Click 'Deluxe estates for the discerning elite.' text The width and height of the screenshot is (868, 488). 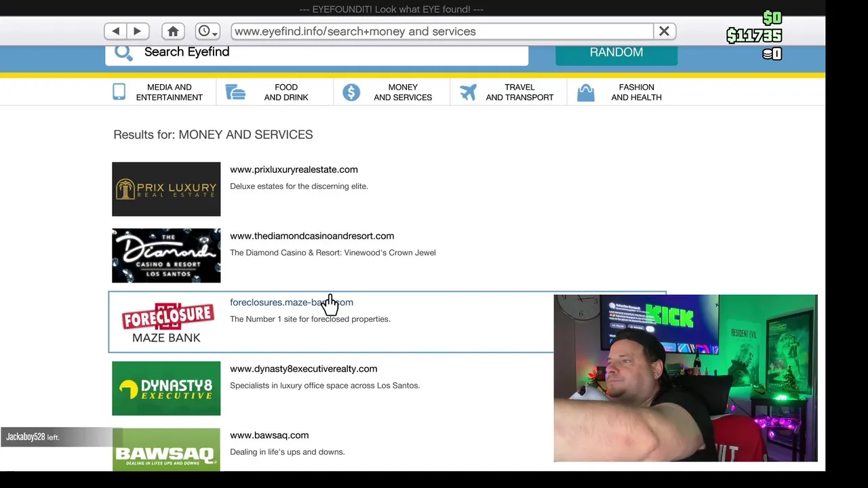point(299,186)
